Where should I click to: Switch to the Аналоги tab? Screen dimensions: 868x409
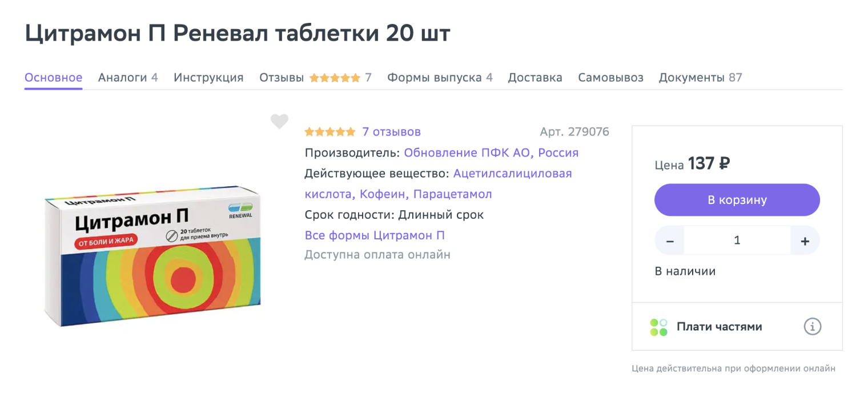coord(128,78)
